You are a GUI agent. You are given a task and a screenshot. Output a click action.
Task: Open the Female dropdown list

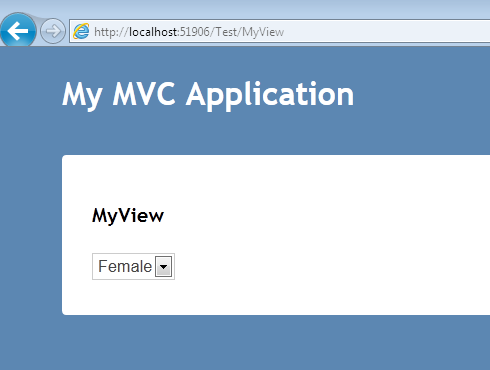(x=133, y=266)
